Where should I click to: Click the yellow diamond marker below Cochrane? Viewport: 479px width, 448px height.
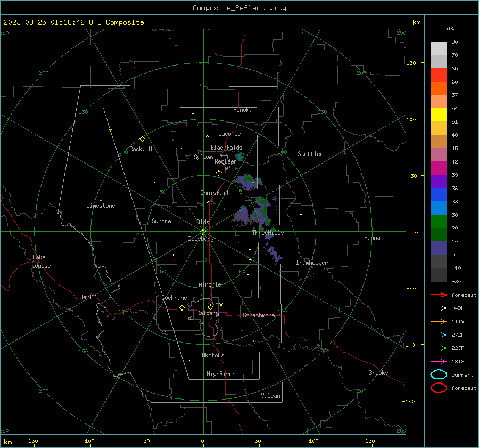(182, 308)
